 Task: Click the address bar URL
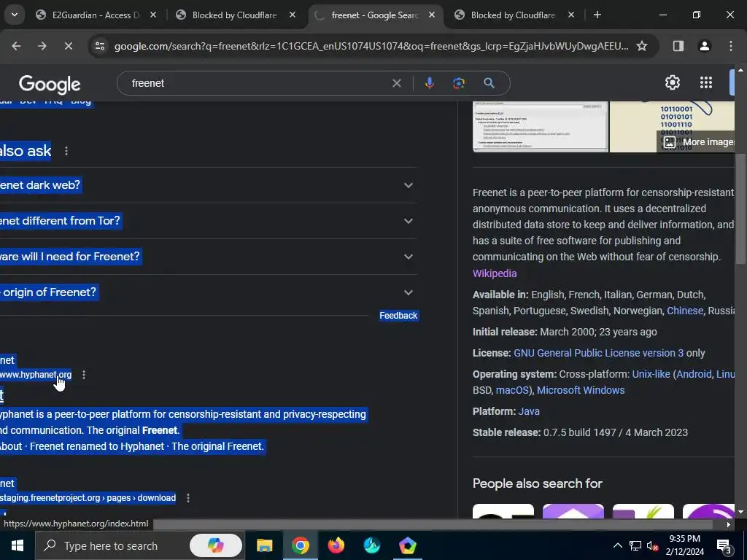click(371, 46)
